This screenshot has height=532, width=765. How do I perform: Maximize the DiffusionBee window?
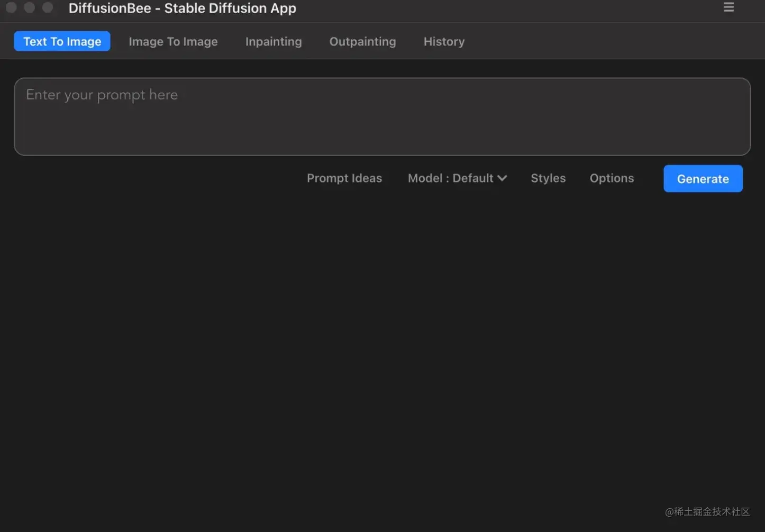pos(48,7)
